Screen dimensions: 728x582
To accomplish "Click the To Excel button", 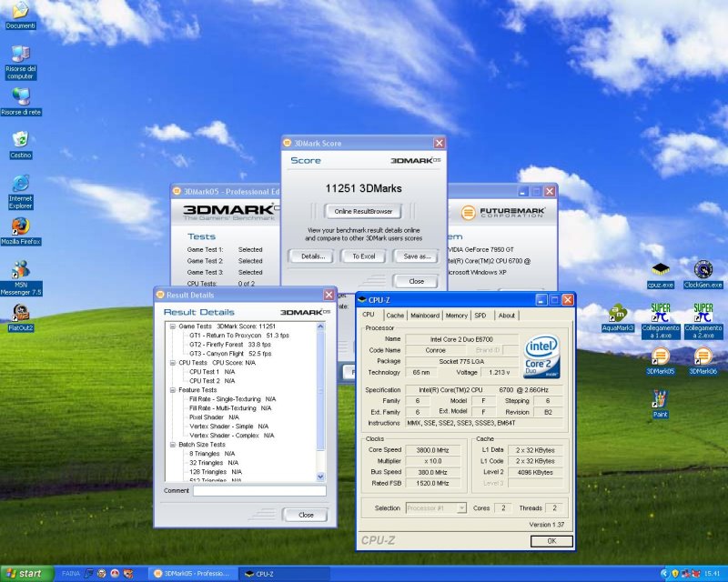I will click(363, 256).
